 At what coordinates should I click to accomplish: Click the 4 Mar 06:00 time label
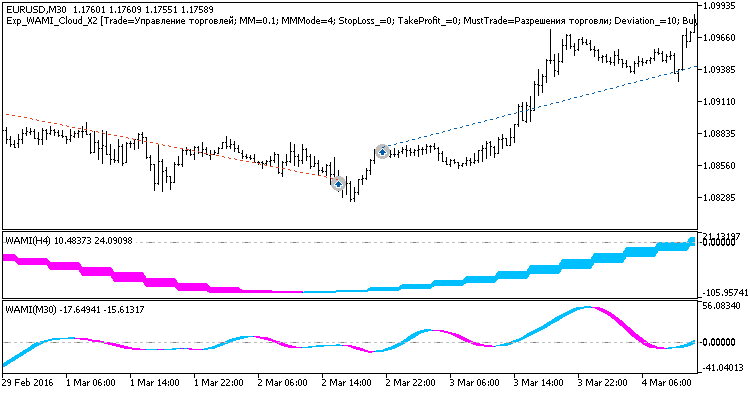(667, 383)
